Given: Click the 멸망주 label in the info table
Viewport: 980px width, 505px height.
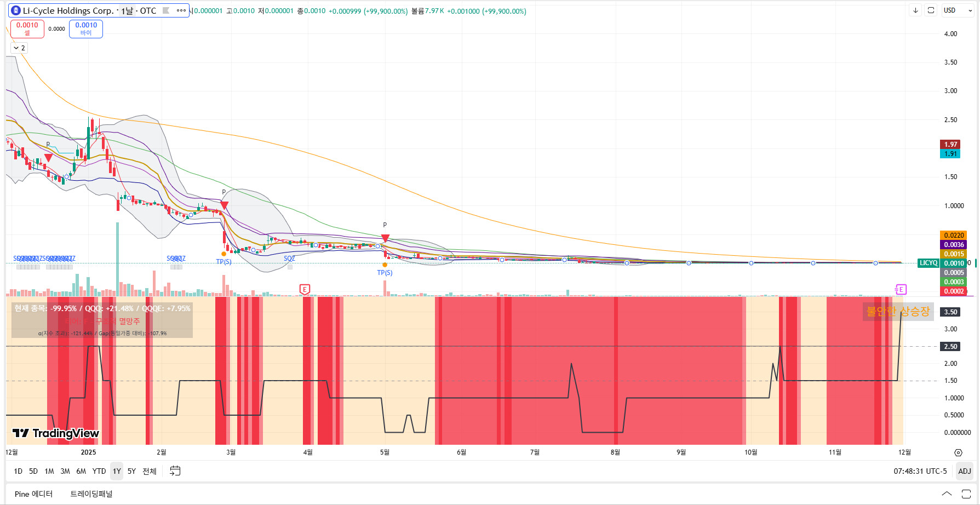Looking at the screenshot, I should pyautogui.click(x=129, y=321).
